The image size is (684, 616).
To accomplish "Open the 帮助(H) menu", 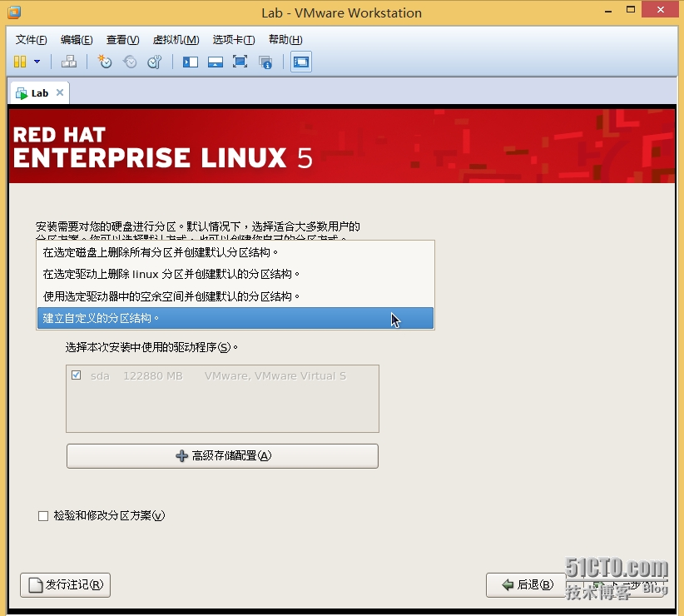I will pos(285,40).
